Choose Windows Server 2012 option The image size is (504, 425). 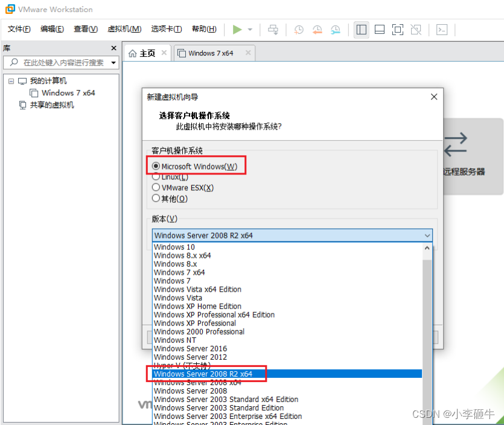(287, 357)
